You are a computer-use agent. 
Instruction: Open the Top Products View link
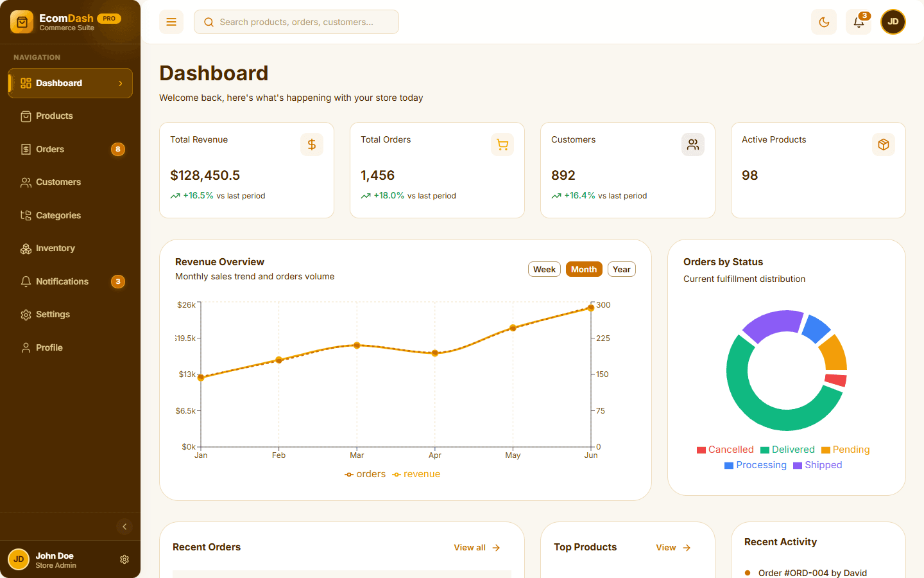coord(673,548)
